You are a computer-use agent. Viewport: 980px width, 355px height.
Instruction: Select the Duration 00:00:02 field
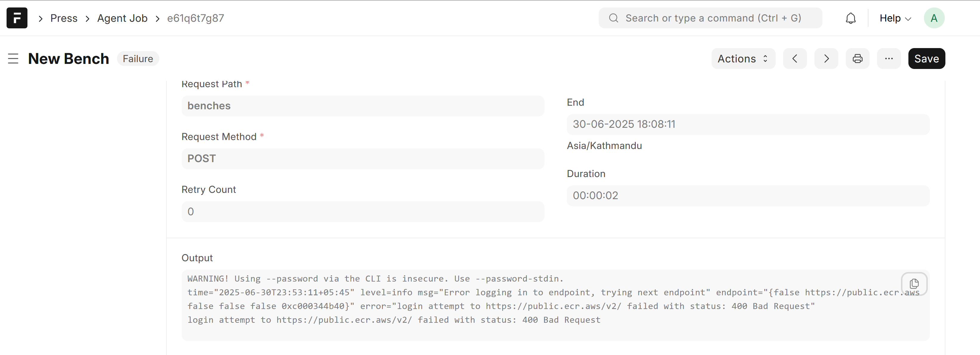pos(748,196)
